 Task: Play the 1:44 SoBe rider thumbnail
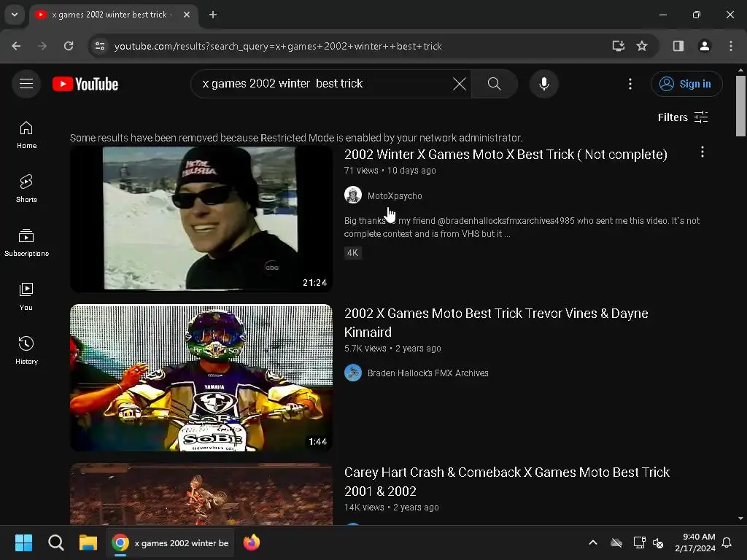pyautogui.click(x=201, y=378)
